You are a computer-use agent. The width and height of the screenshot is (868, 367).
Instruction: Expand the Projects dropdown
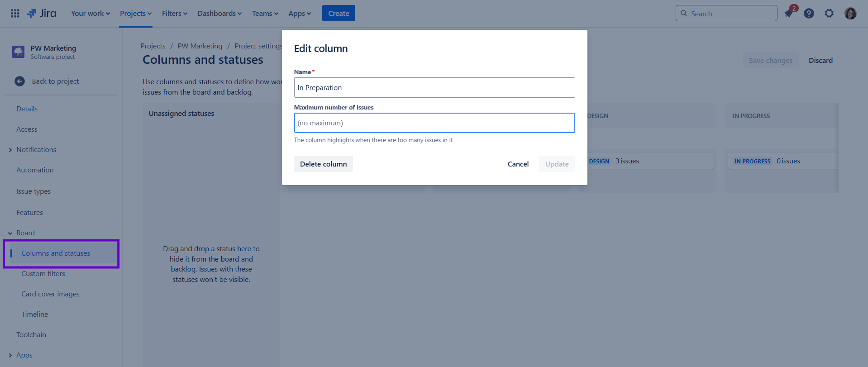(135, 13)
